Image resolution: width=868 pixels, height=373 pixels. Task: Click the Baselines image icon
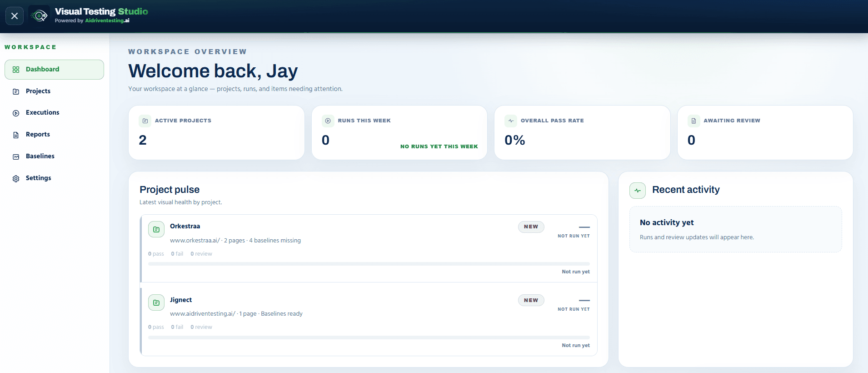tap(16, 156)
